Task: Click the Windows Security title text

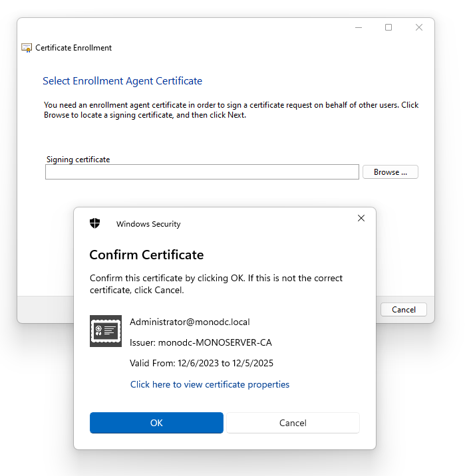Action: tap(148, 224)
